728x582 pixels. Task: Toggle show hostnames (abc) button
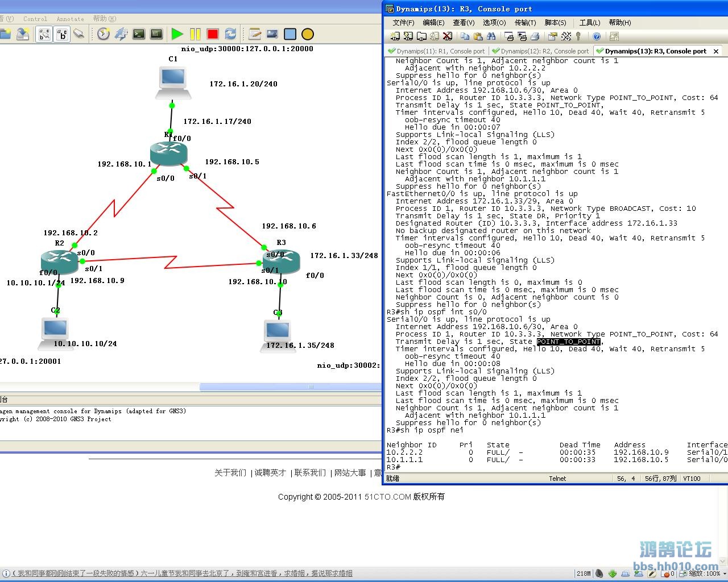coord(62,35)
